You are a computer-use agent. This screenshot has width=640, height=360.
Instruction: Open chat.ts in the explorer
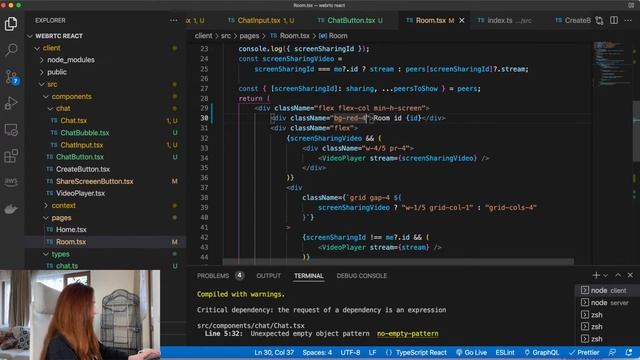pyautogui.click(x=105, y=266)
